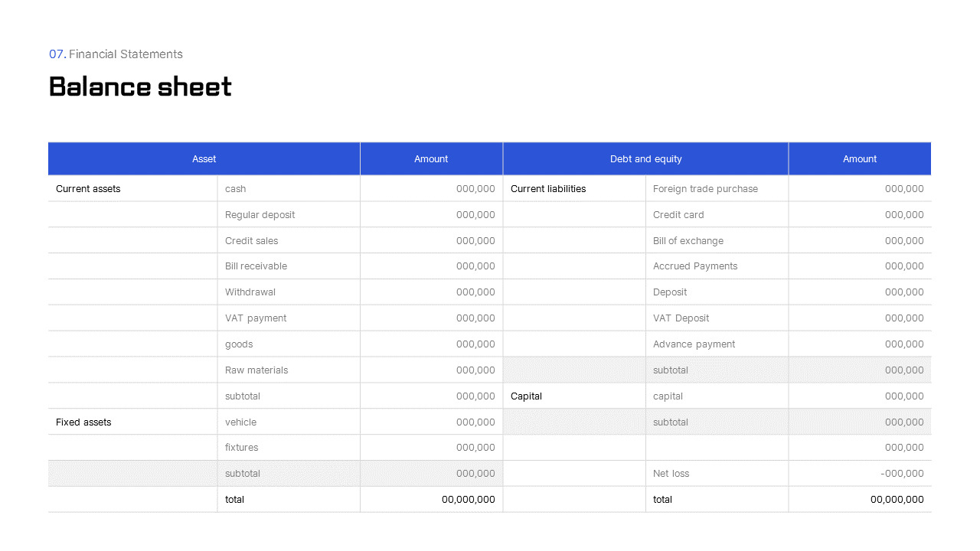980x551 pixels.
Task: Click the "Raw materials" cell
Action: [x=289, y=370]
